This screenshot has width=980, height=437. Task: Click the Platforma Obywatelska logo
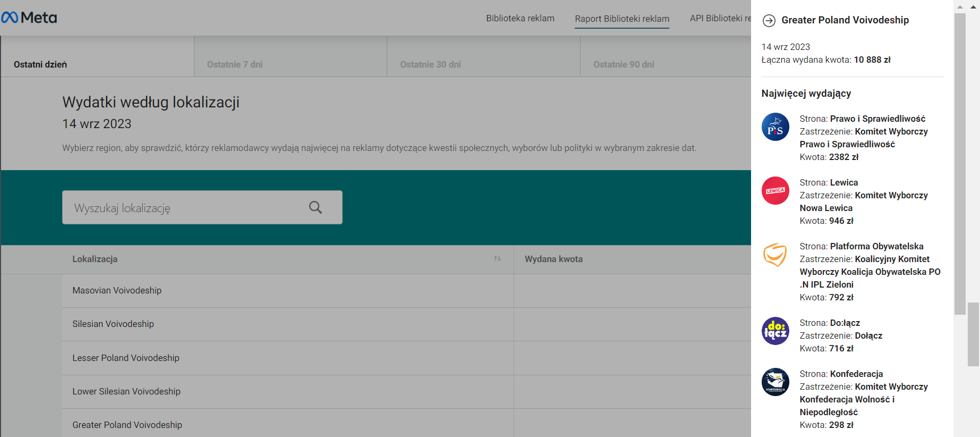coord(775,255)
